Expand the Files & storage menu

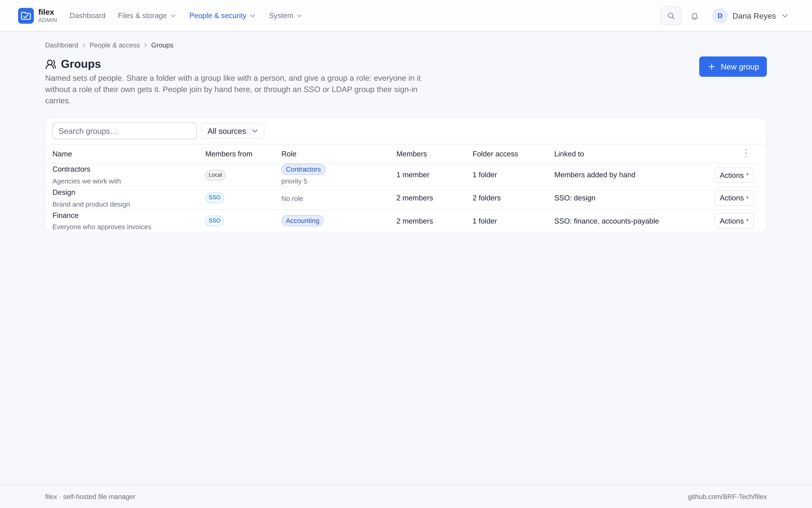147,16
